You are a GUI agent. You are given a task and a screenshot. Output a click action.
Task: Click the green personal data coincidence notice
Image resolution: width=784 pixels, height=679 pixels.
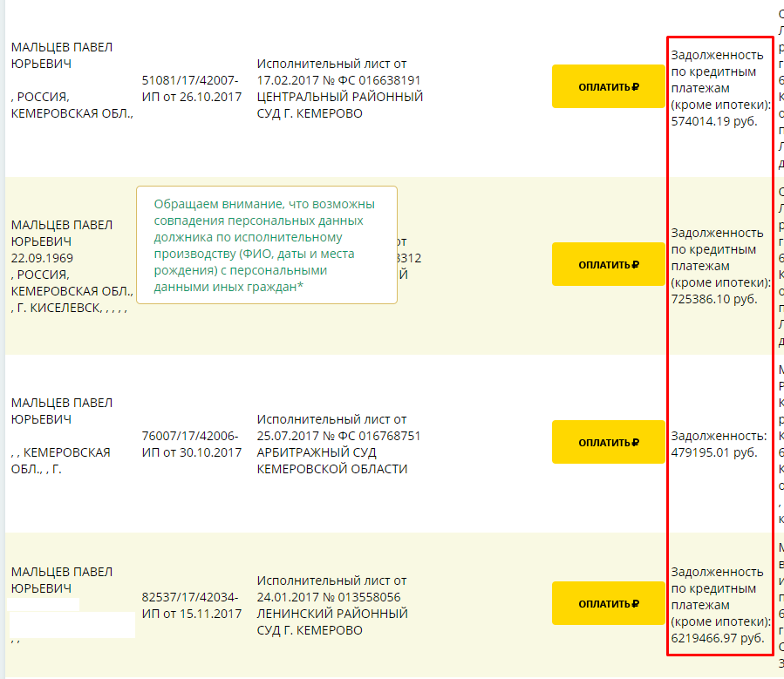coord(267,245)
